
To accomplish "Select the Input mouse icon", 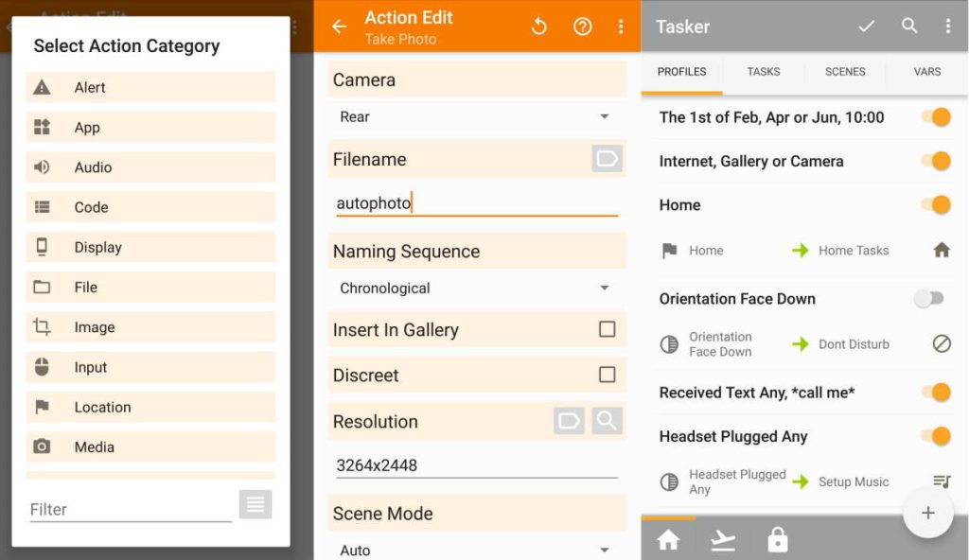I will (42, 366).
